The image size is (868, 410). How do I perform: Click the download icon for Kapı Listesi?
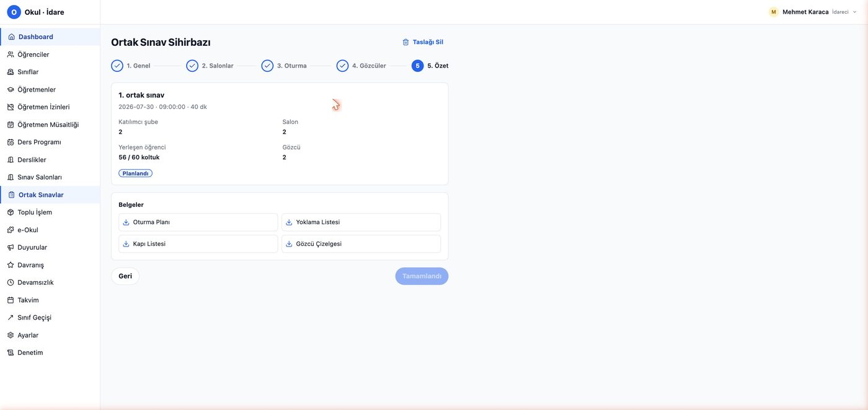(x=126, y=244)
